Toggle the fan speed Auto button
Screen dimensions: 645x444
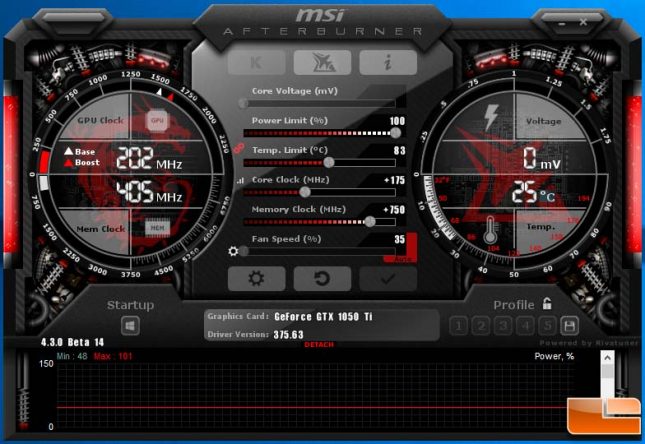400,259
